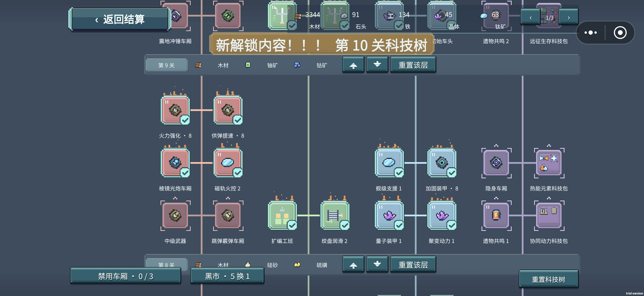Screen dimensions: 644x296
Task: Click the level 9 钴矿 resource label
Action: tap(322, 65)
